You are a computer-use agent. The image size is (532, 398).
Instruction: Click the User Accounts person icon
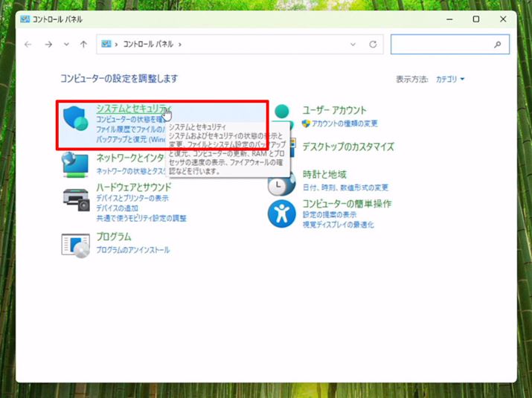pyautogui.click(x=282, y=112)
